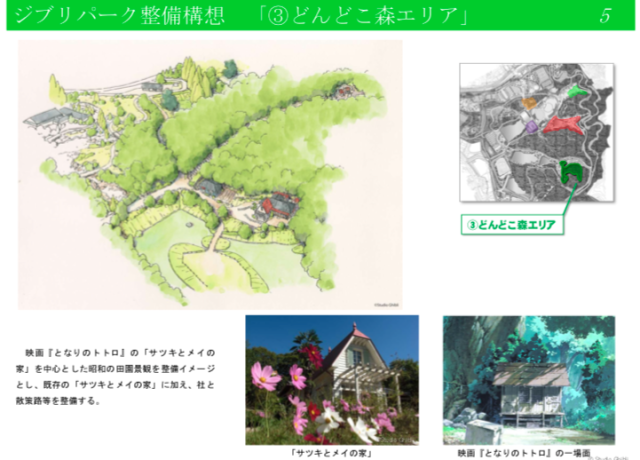This screenshot has width=640, height=460.
Task: Click the red-roofed house in illustration
Action: point(279,206)
